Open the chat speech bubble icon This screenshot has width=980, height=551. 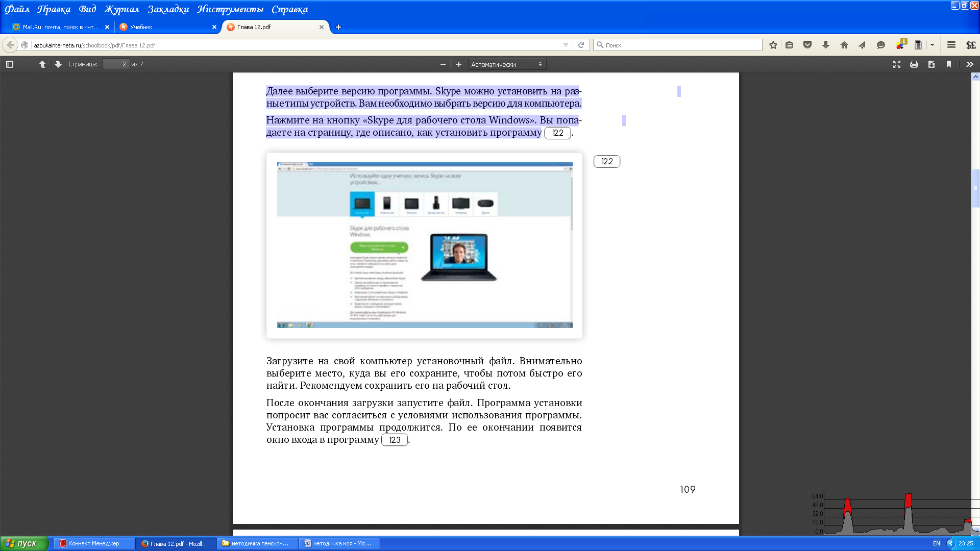(x=881, y=45)
